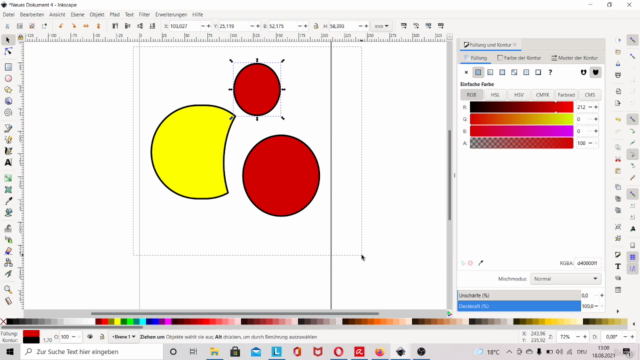
Task: Switch to HSL color mode
Action: 495,95
